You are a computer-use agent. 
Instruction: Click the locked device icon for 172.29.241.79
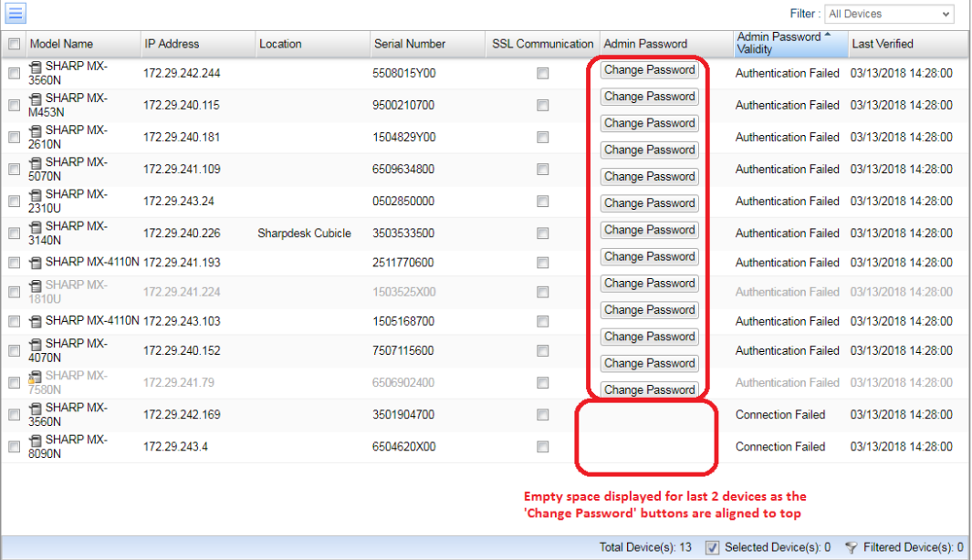pyautogui.click(x=36, y=377)
